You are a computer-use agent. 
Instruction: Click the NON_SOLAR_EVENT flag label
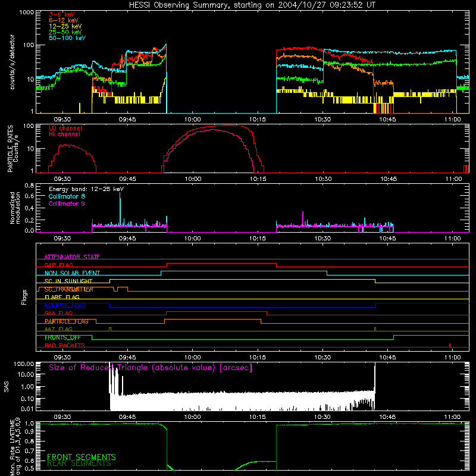point(72,273)
